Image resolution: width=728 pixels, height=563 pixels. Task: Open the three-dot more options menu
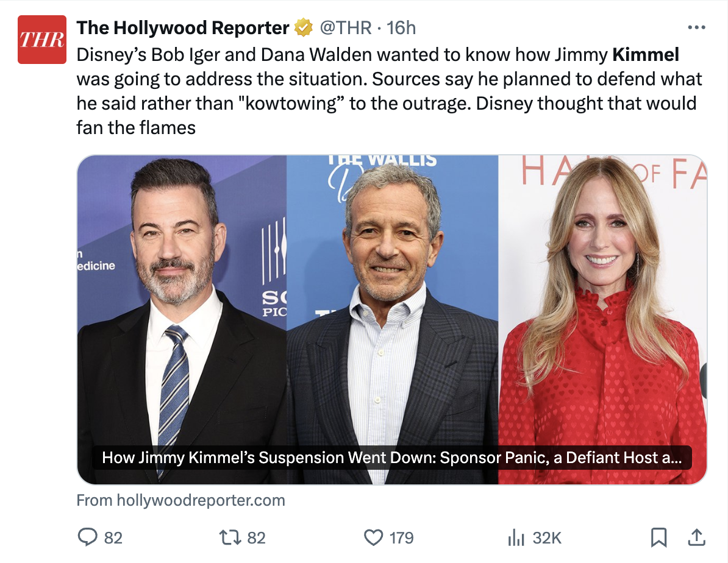tap(696, 28)
